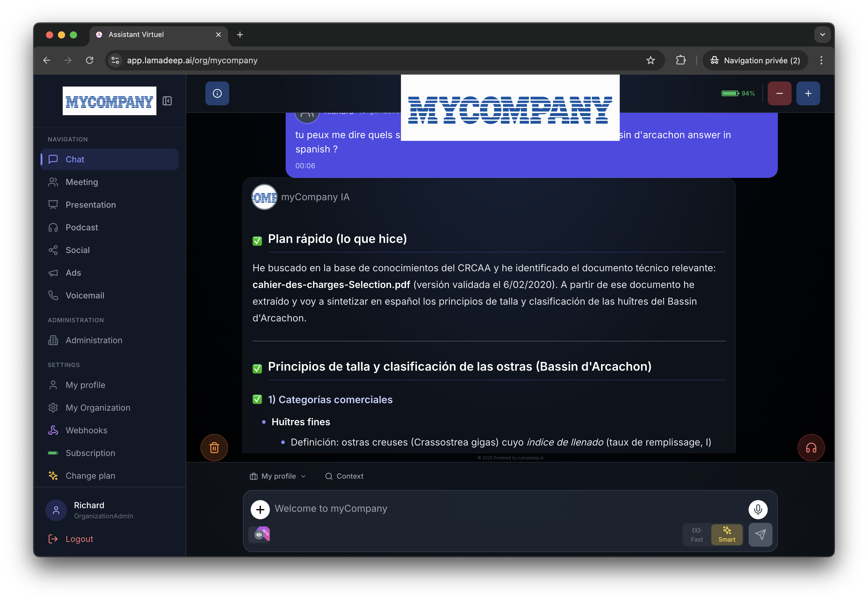The image size is (868, 601).
Task: Activate the microphone in the message bar
Action: [758, 509]
